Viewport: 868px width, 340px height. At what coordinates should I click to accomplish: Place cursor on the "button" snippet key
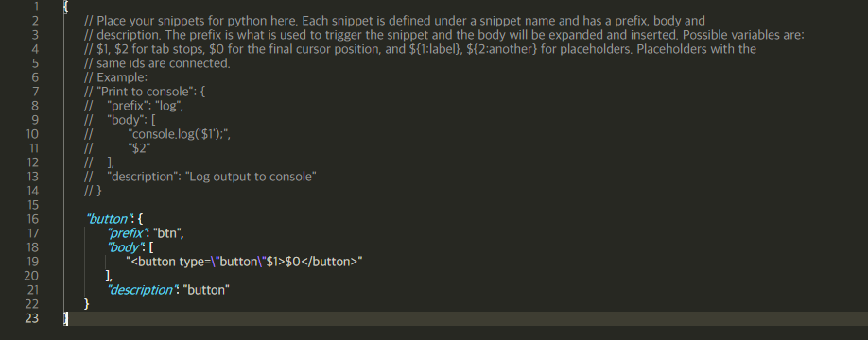pyautogui.click(x=111, y=219)
